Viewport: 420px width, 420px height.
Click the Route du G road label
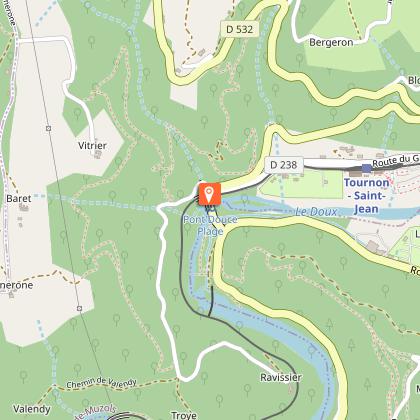point(396,161)
